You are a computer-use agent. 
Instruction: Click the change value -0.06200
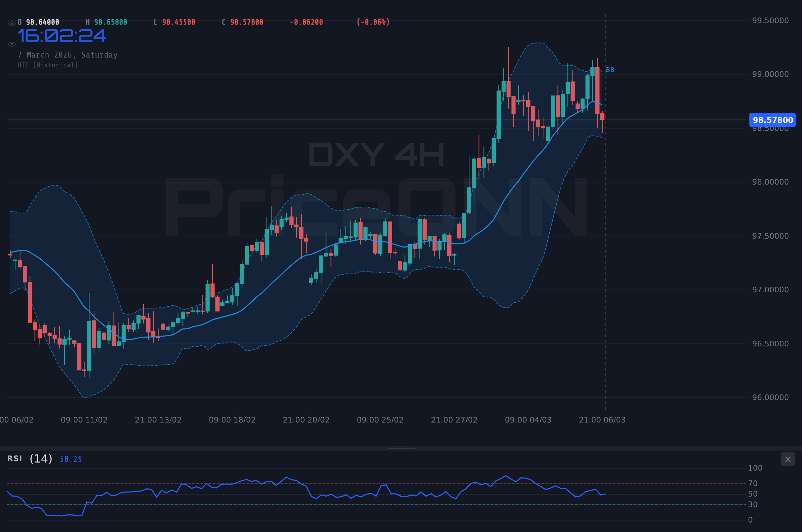pos(306,22)
